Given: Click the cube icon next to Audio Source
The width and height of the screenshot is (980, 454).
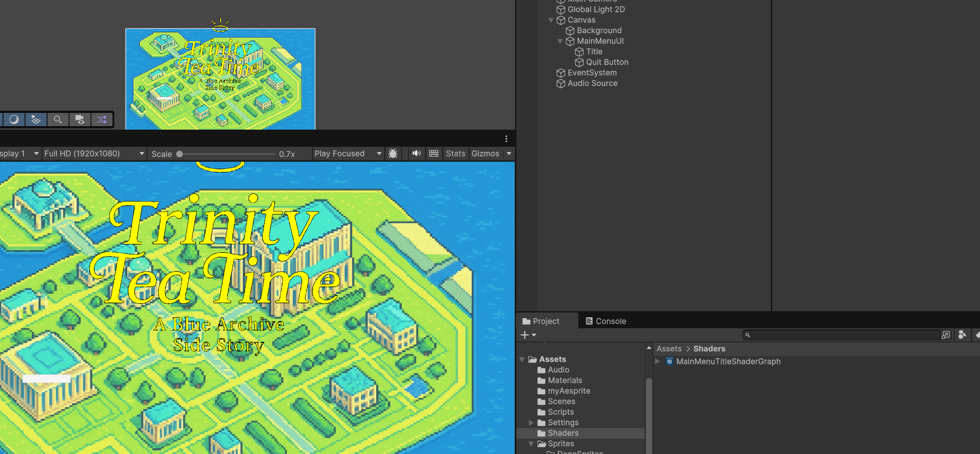Looking at the screenshot, I should pos(561,84).
